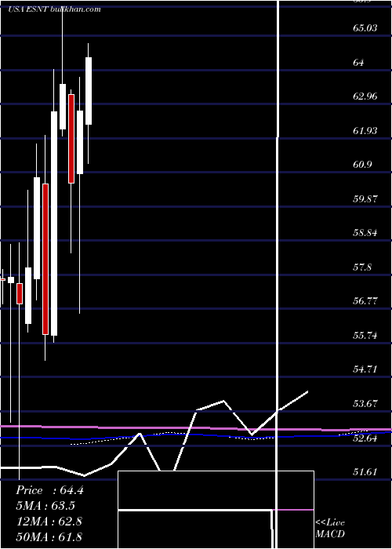392x549 pixels.
Task: Click the 64 price axis label
Action: pyautogui.click(x=359, y=62)
